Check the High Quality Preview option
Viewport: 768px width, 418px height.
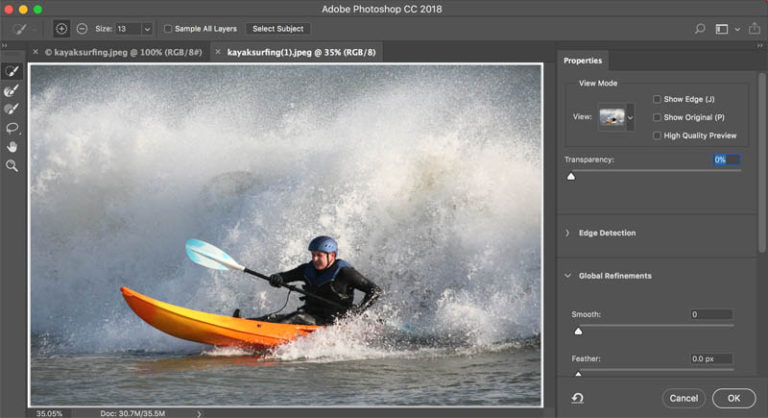(x=657, y=135)
